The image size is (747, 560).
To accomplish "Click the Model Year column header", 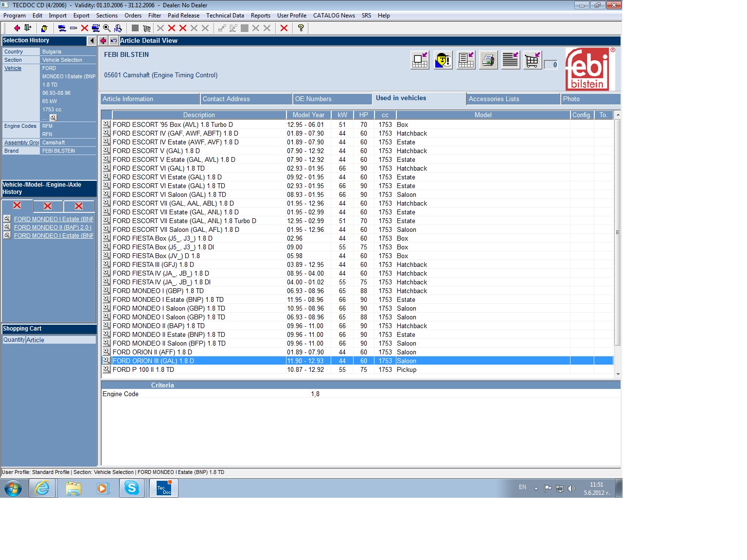I will (308, 115).
